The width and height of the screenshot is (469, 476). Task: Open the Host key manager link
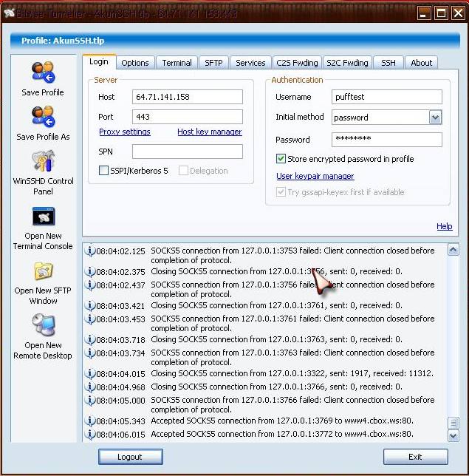pyautogui.click(x=209, y=132)
